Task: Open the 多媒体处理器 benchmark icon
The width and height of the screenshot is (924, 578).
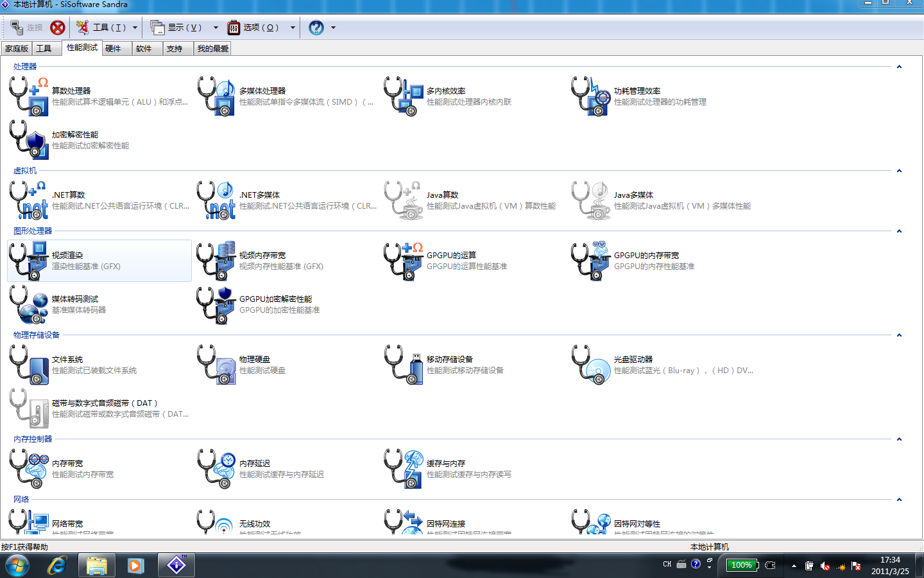Action: (x=217, y=96)
